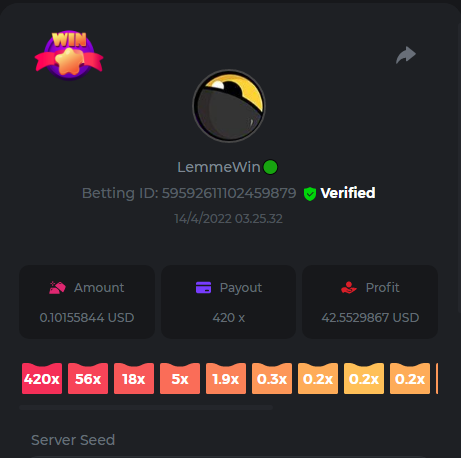Click the Server Seed label
Image resolution: width=461 pixels, height=458 pixels.
point(73,440)
